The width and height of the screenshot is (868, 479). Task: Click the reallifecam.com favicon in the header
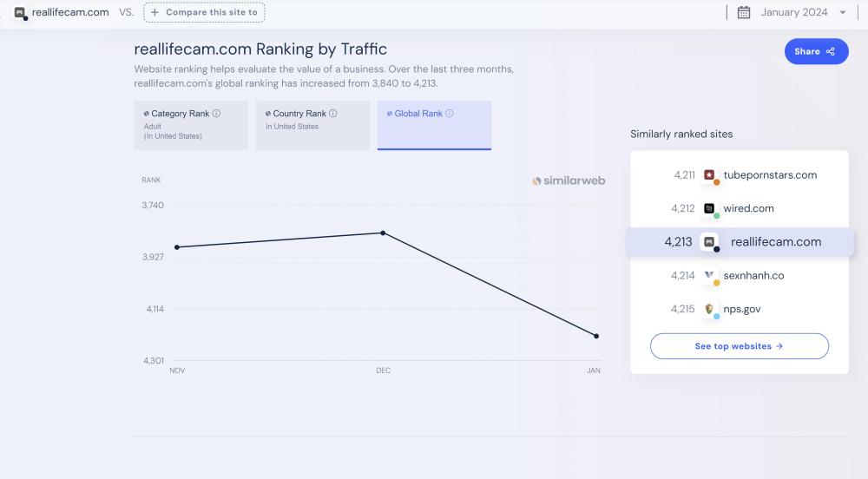tap(20, 12)
